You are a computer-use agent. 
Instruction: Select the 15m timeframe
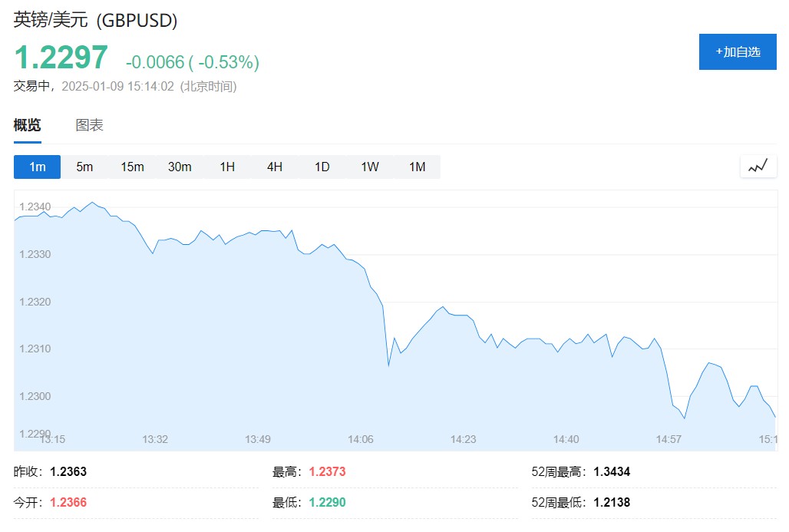click(132, 167)
